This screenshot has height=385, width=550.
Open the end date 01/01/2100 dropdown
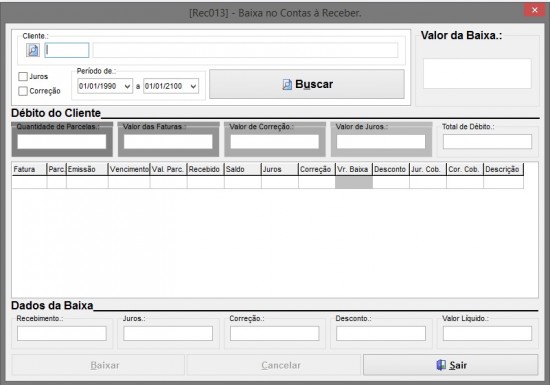193,86
